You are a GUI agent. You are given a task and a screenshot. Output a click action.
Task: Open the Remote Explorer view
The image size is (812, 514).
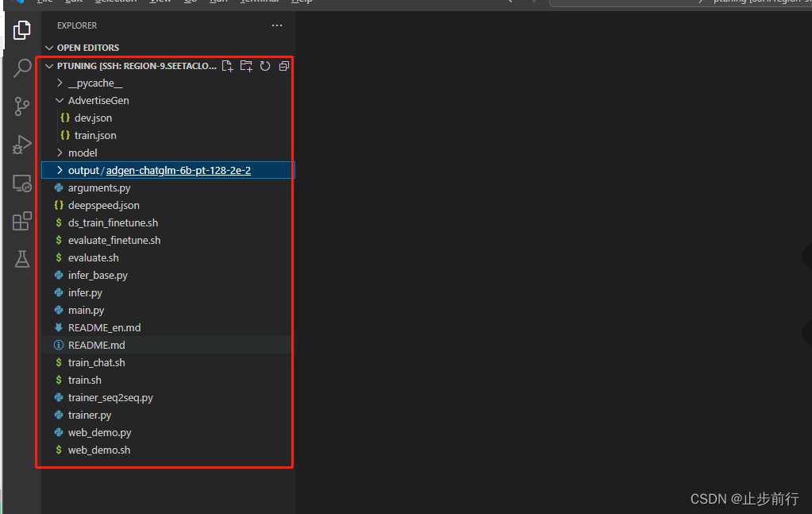[x=21, y=183]
